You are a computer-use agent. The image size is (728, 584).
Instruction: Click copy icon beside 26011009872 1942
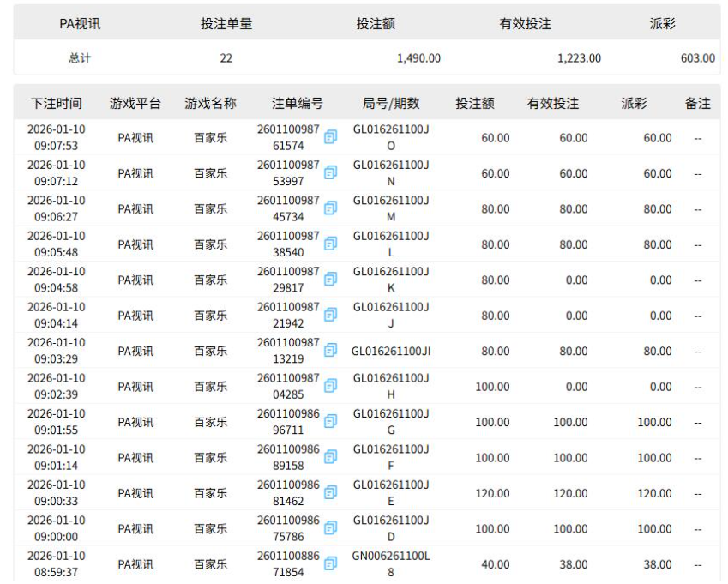click(x=328, y=316)
